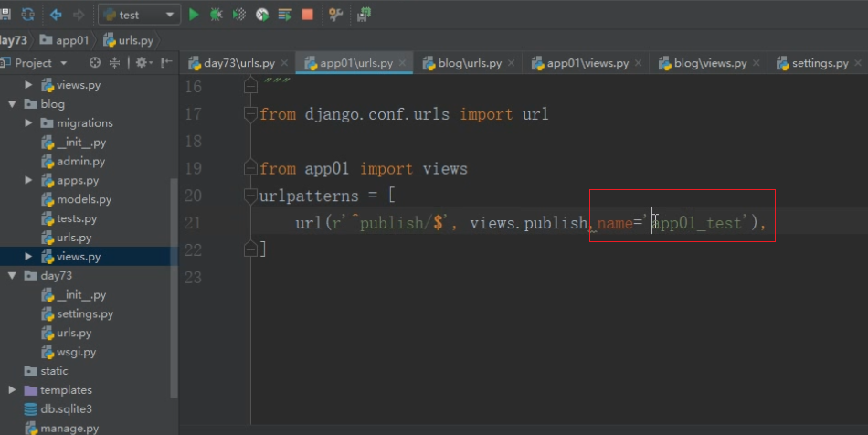Select db.sqlite3 file

pos(58,409)
